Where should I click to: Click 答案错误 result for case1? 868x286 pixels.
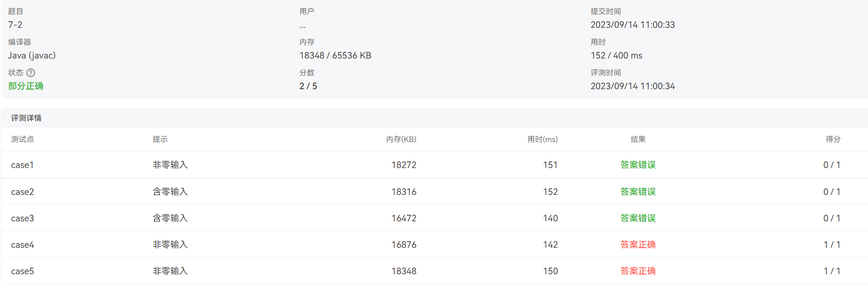pyautogui.click(x=637, y=165)
